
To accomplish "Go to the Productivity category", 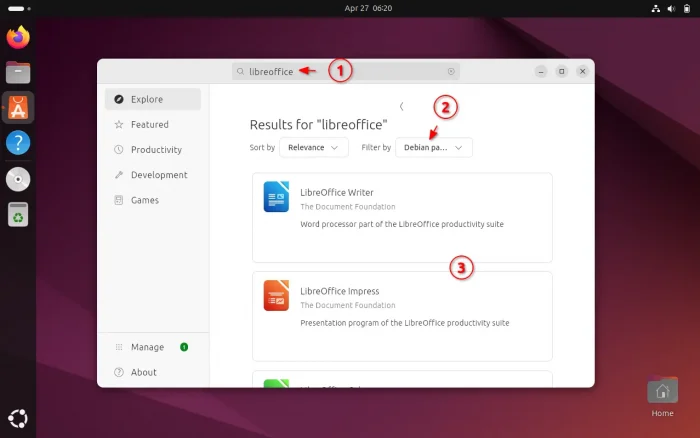I will coord(155,150).
